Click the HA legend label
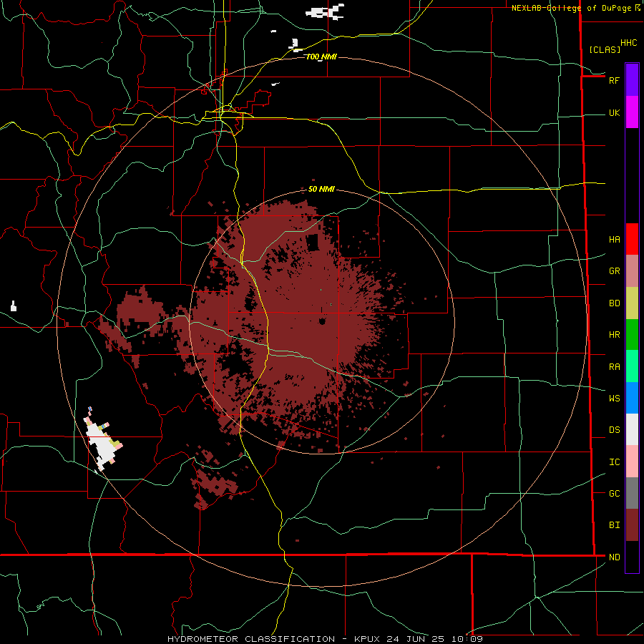 pos(614,240)
